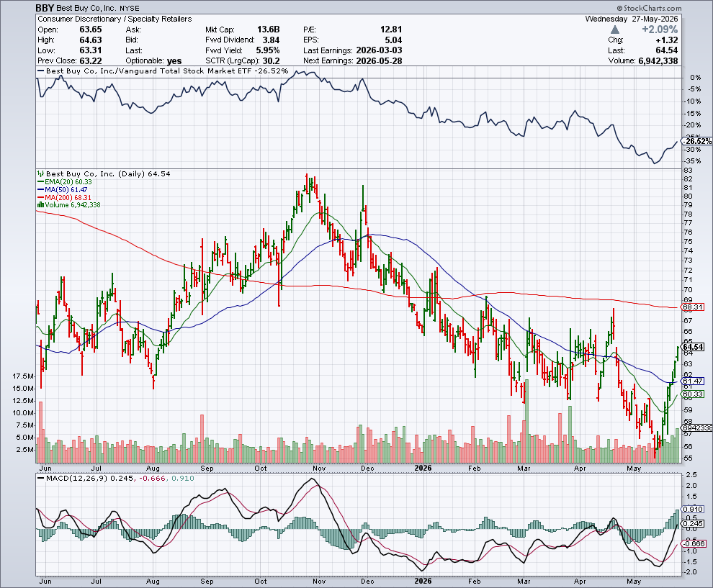Click the EPS value 5.04

click(394, 40)
